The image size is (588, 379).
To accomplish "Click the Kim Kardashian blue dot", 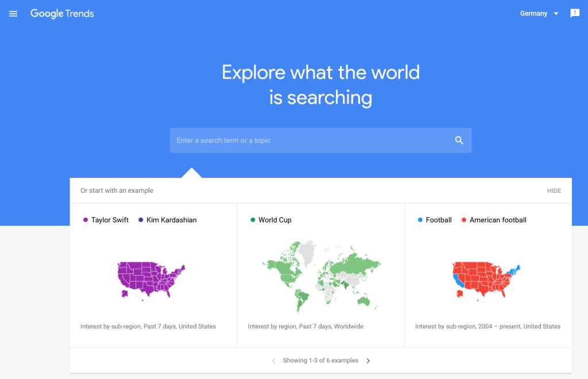I will [x=141, y=220].
